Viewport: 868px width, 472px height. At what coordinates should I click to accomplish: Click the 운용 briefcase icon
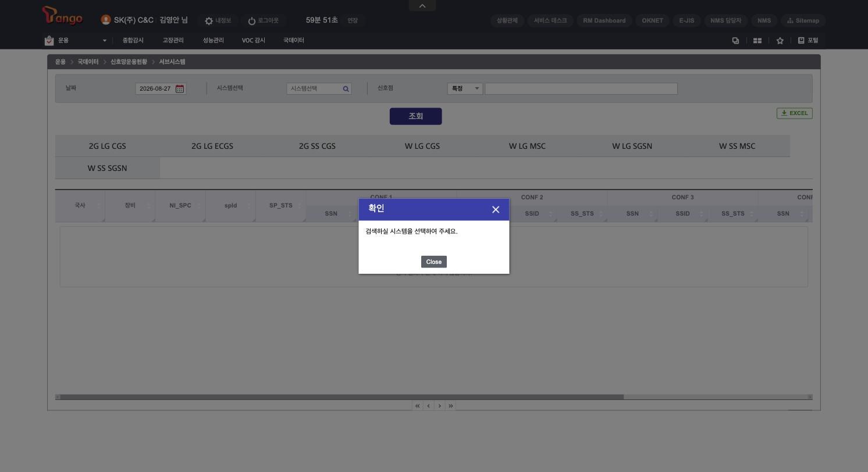point(49,41)
